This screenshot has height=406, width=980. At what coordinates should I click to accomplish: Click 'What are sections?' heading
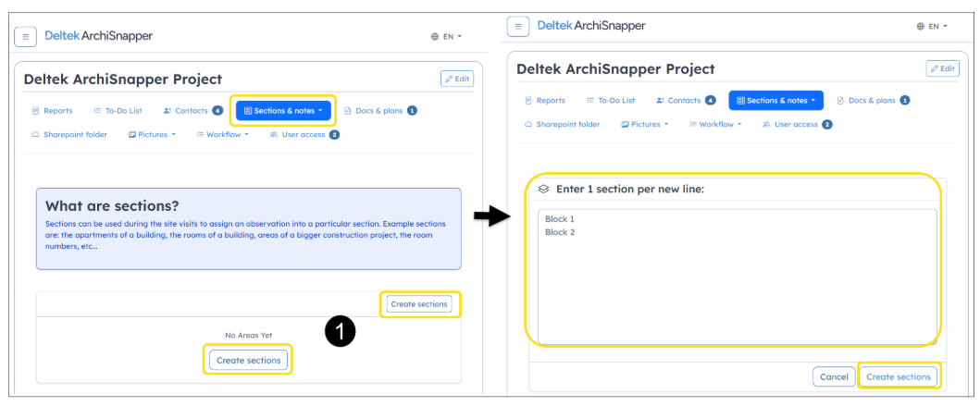point(113,206)
